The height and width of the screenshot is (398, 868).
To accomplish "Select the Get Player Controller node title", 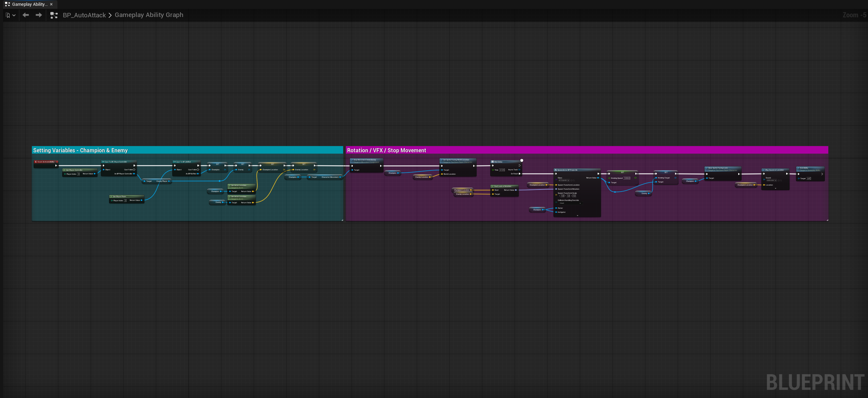I will pos(80,170).
